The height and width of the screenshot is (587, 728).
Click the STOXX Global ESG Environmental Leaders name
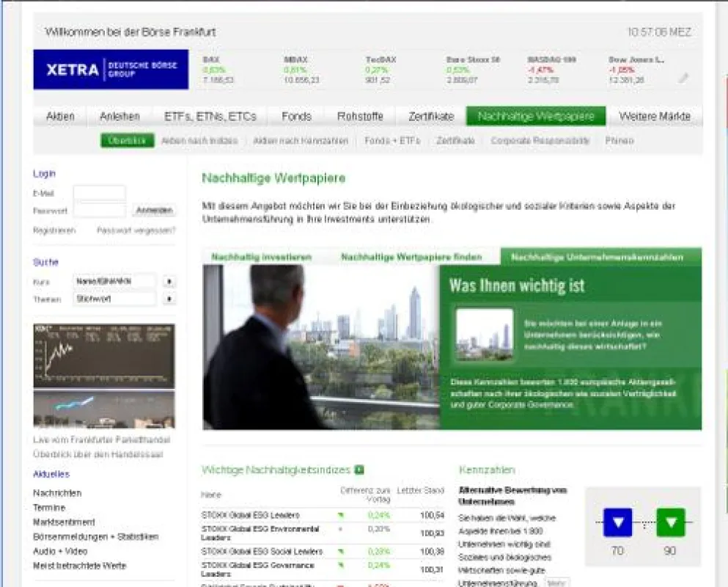pyautogui.click(x=260, y=533)
